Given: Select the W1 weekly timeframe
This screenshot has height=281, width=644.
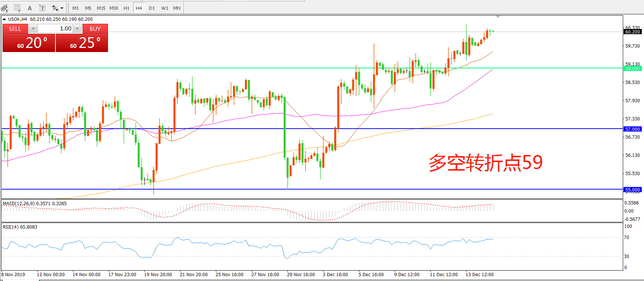Looking at the screenshot, I should 165,8.
